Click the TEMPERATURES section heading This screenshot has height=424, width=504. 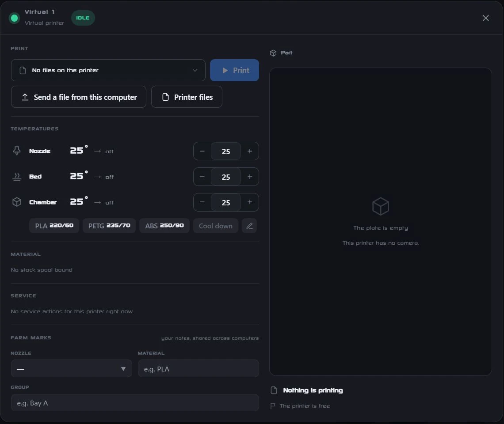click(x=34, y=129)
